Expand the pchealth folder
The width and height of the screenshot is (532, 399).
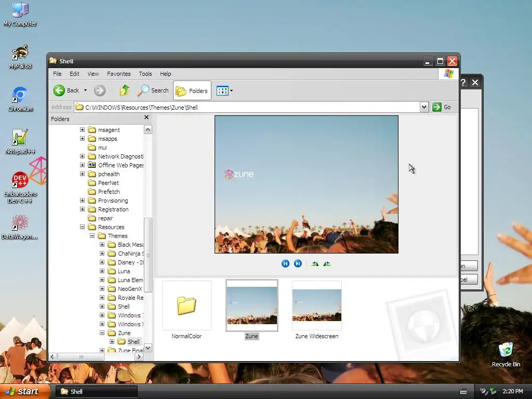82,174
